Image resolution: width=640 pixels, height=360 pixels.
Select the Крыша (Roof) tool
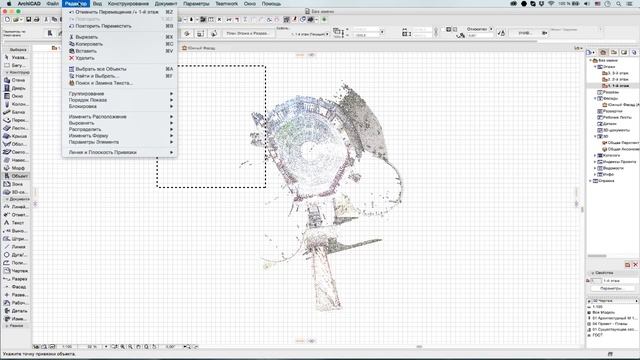(x=16, y=136)
